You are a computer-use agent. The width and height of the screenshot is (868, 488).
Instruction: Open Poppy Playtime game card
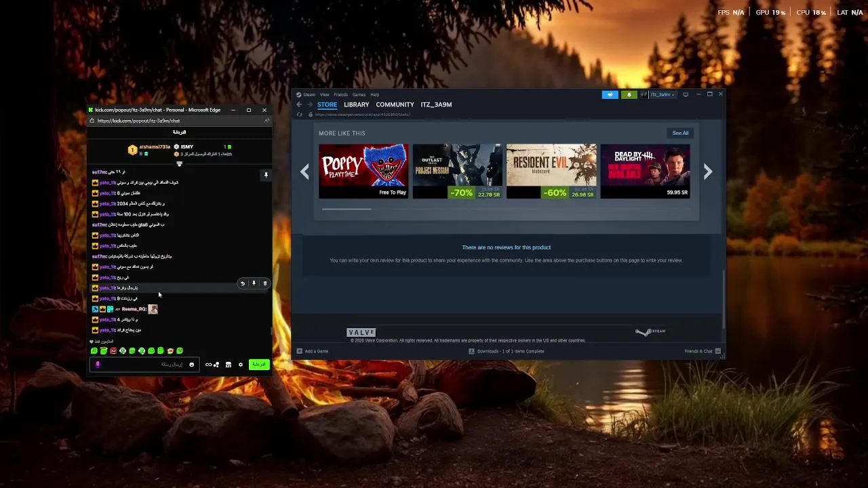[363, 171]
